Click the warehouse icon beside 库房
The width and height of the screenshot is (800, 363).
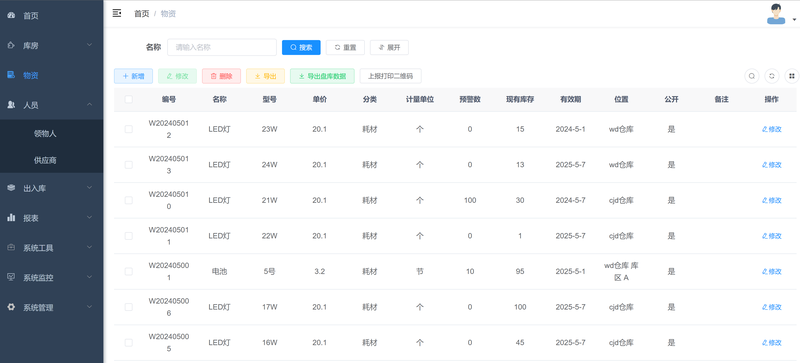pos(11,45)
